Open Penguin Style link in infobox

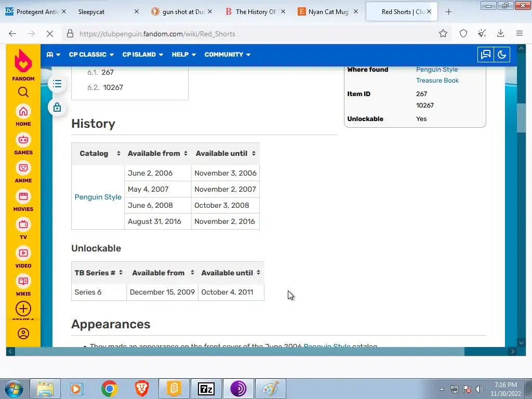[436, 70]
